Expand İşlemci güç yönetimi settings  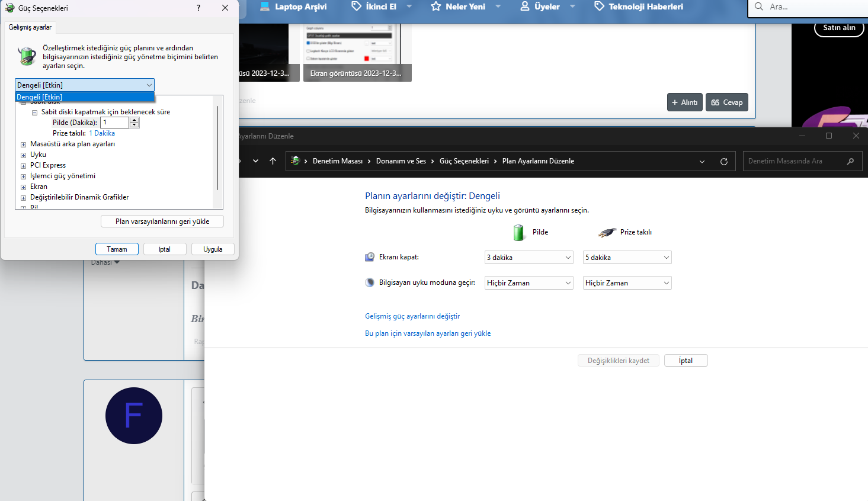click(23, 176)
